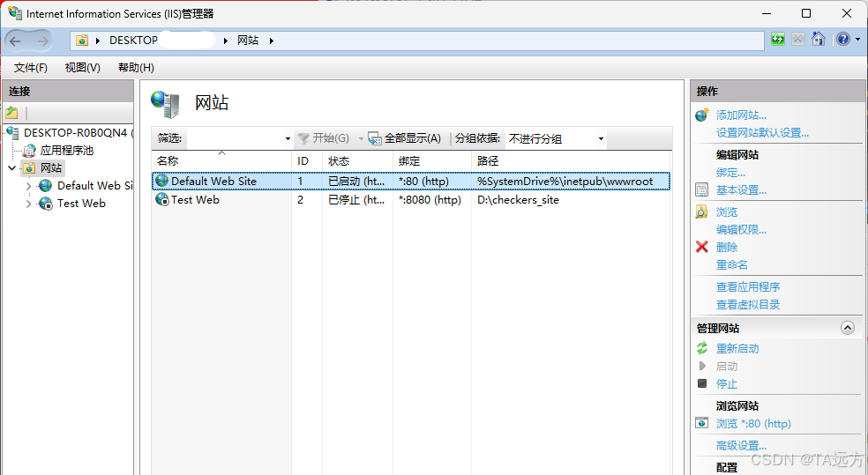This screenshot has width=868, height=475.
Task: Click the 开始(G) filter button
Action: [x=324, y=138]
